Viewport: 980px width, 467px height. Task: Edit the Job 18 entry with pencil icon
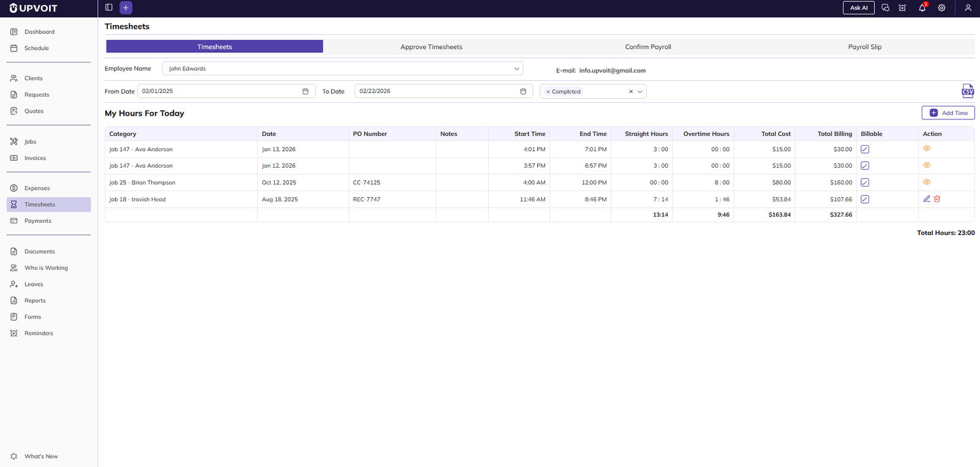pos(927,199)
